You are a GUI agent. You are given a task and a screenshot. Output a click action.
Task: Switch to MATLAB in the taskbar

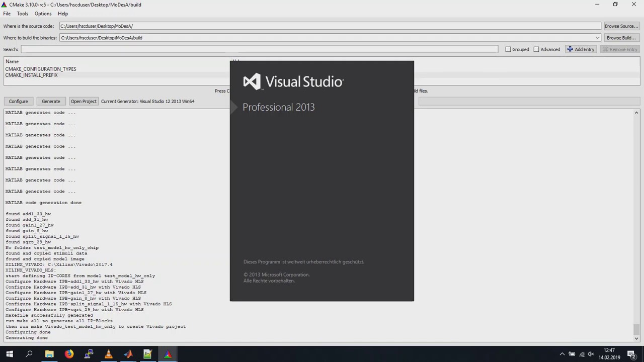point(128,354)
